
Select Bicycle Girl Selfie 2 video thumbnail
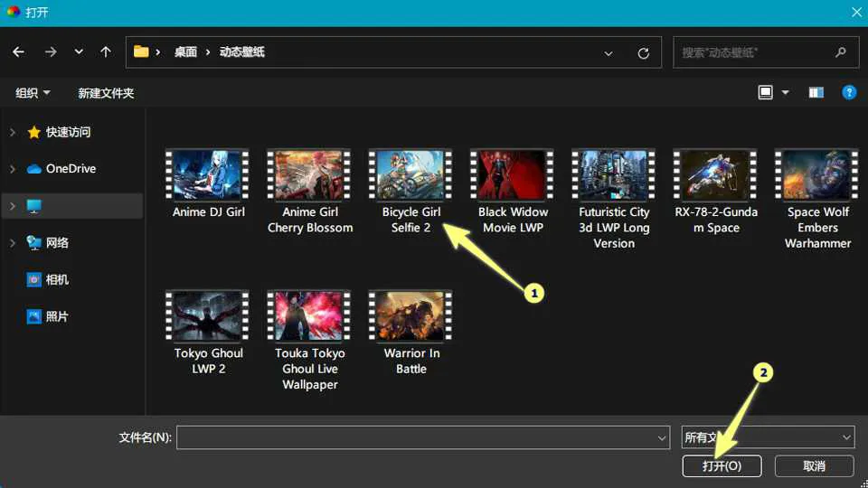pos(410,174)
